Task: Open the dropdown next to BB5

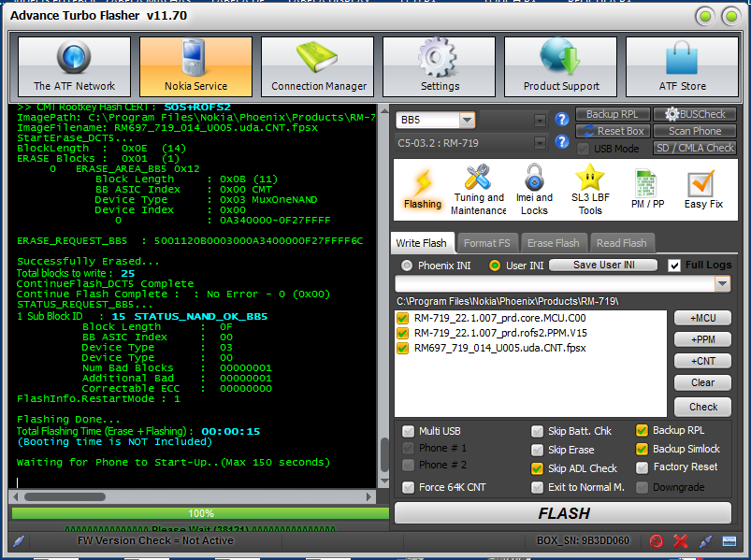Action: (x=540, y=120)
